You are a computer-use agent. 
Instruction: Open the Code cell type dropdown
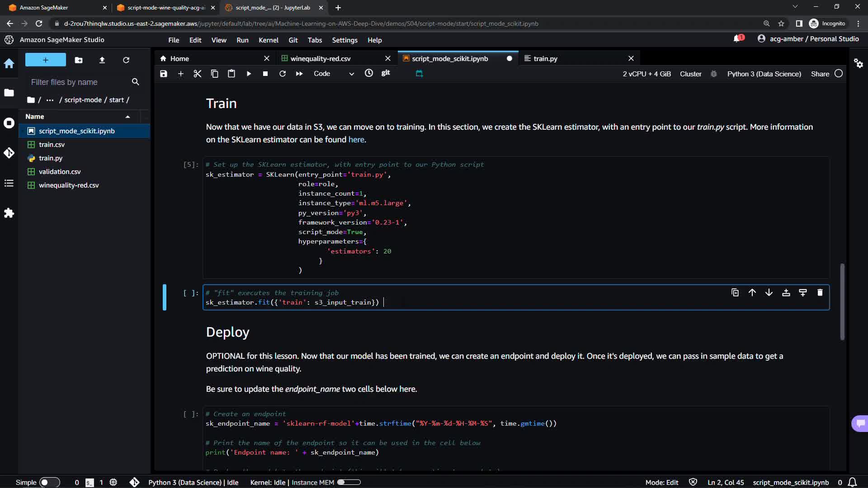(x=334, y=74)
